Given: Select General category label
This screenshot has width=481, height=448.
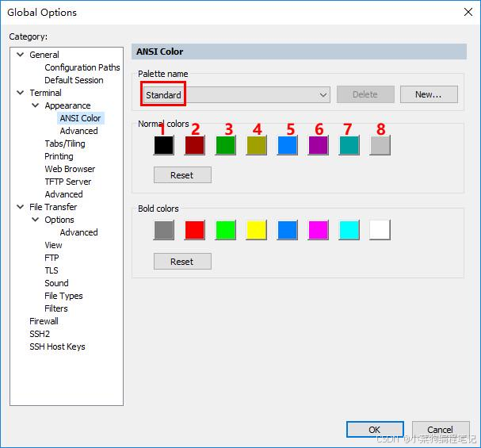Looking at the screenshot, I should (44, 55).
